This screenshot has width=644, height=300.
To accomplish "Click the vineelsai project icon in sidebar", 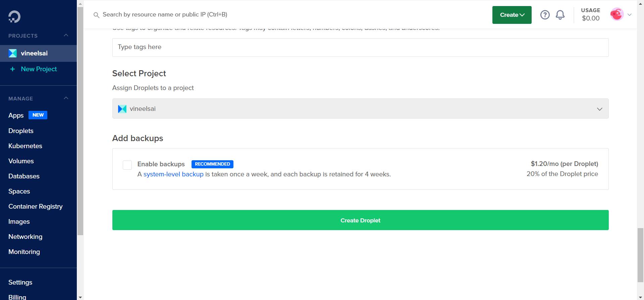I will [x=13, y=53].
